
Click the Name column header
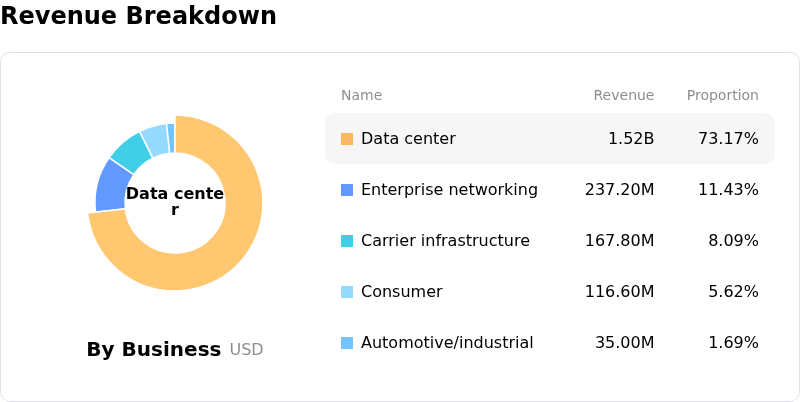[x=361, y=96]
